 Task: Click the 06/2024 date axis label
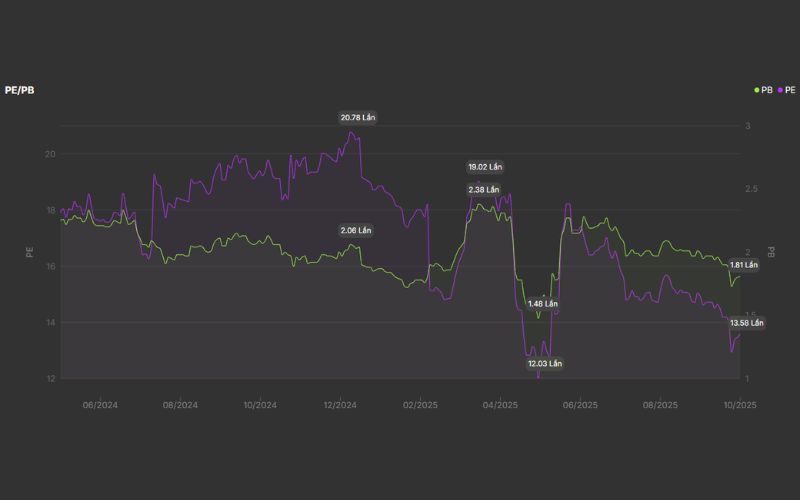100,405
